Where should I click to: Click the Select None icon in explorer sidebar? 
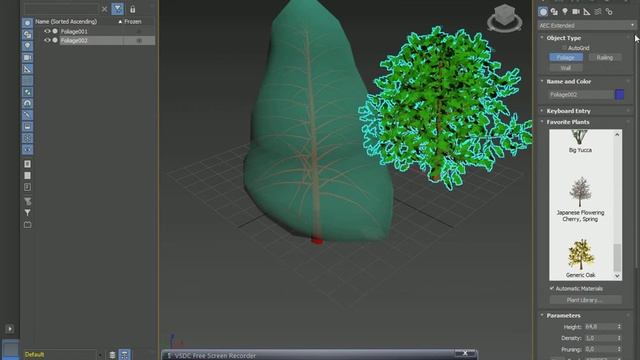pos(27,176)
